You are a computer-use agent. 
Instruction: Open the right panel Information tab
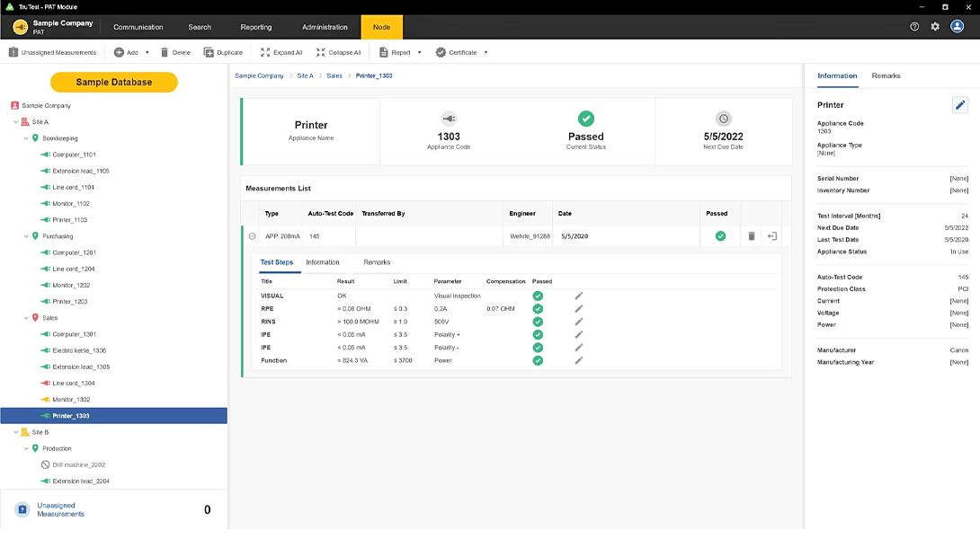[837, 75]
